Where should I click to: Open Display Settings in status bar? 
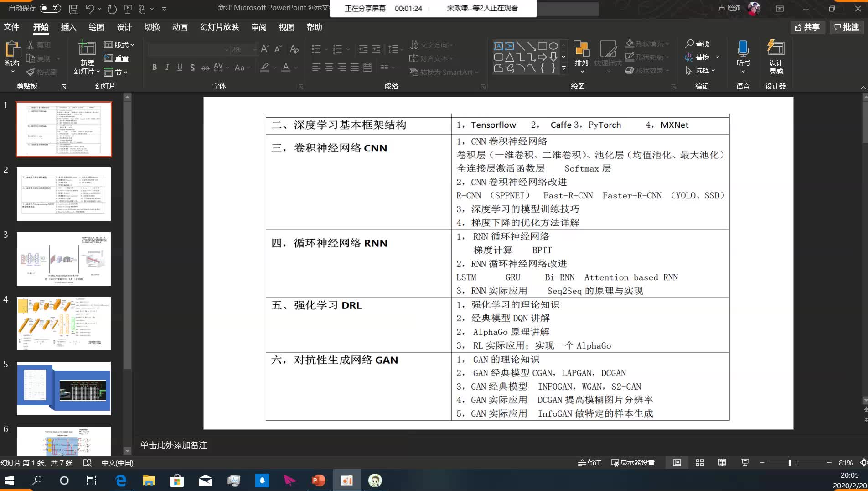[x=633, y=463]
